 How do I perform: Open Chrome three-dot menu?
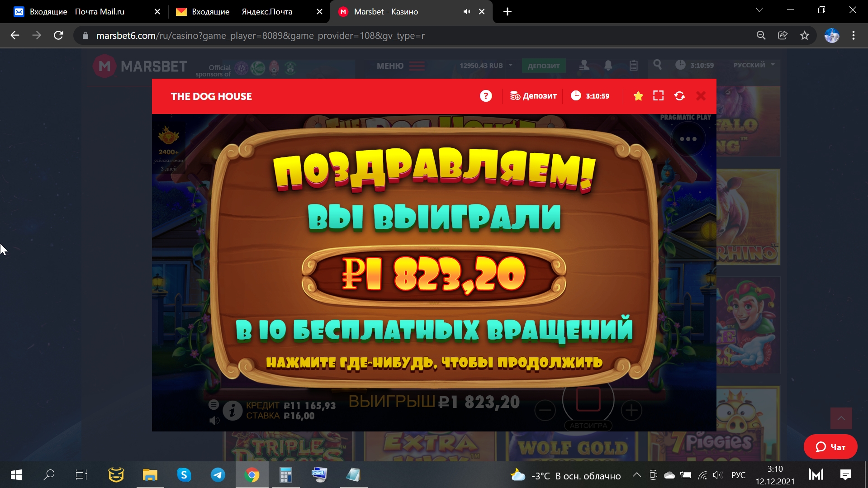pos(854,35)
